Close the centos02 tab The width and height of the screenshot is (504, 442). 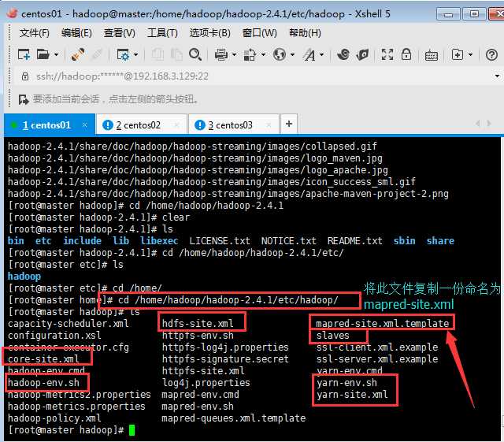(176, 124)
